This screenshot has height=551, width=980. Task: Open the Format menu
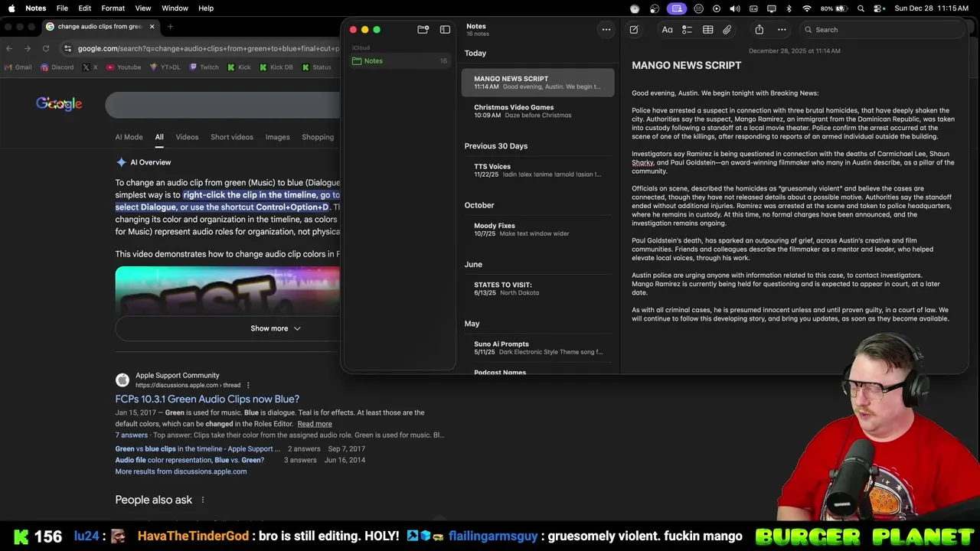[x=113, y=8]
